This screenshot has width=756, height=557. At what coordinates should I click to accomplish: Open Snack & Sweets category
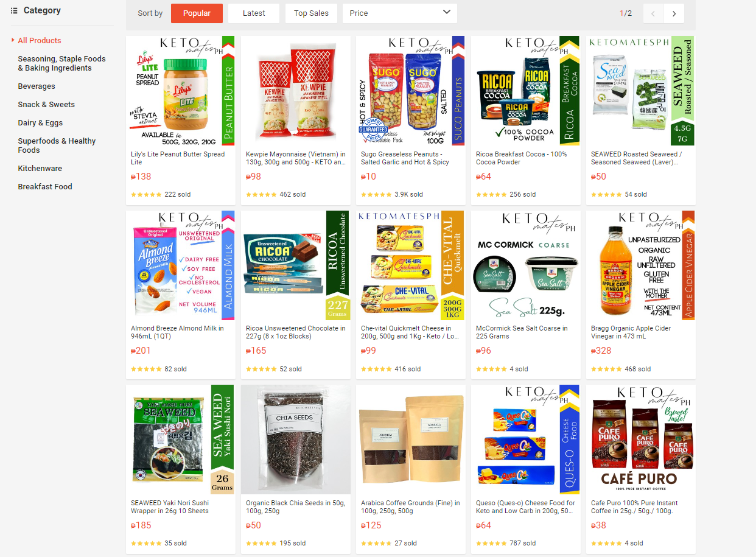click(x=46, y=105)
